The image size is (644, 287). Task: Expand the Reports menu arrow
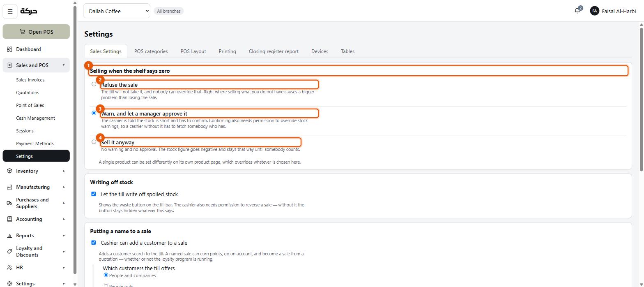pos(64,236)
